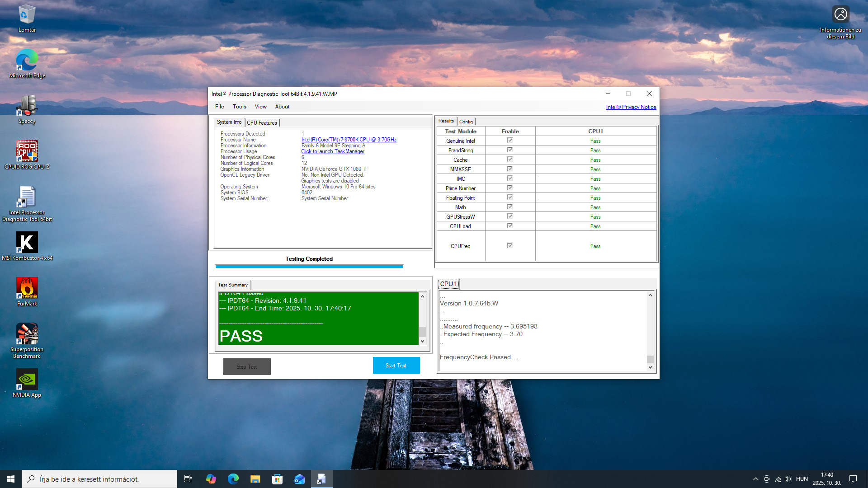Show hidden system tray icons chevron
This screenshot has height=488, width=868.
tap(755, 479)
